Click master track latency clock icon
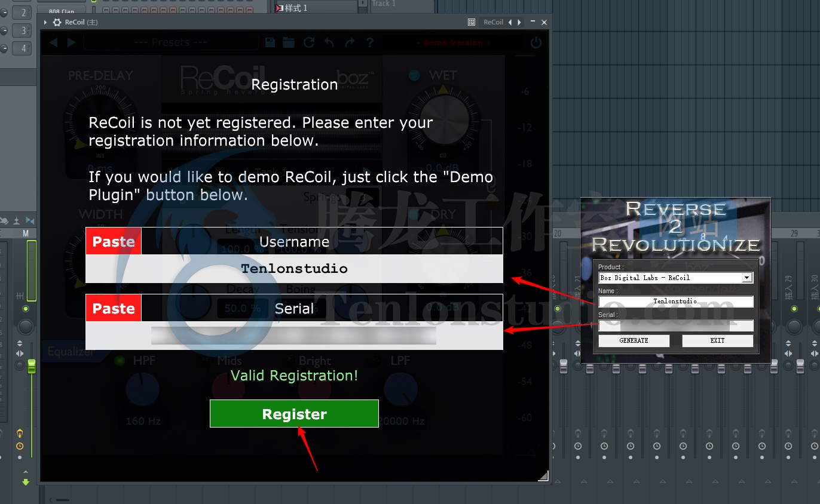Image resolution: width=820 pixels, height=504 pixels. click(20, 446)
